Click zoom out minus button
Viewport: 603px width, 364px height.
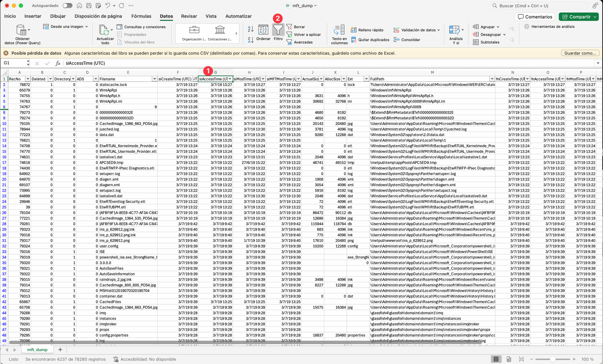point(532,359)
